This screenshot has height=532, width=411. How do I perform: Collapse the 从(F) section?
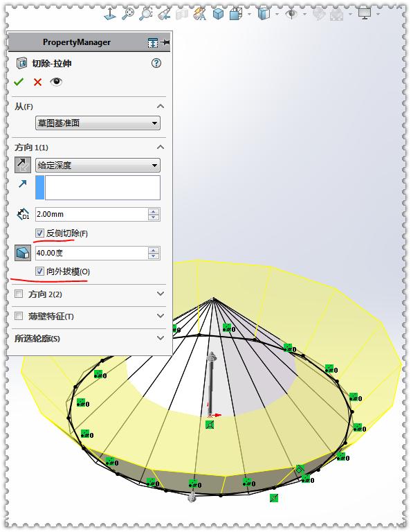tap(161, 106)
